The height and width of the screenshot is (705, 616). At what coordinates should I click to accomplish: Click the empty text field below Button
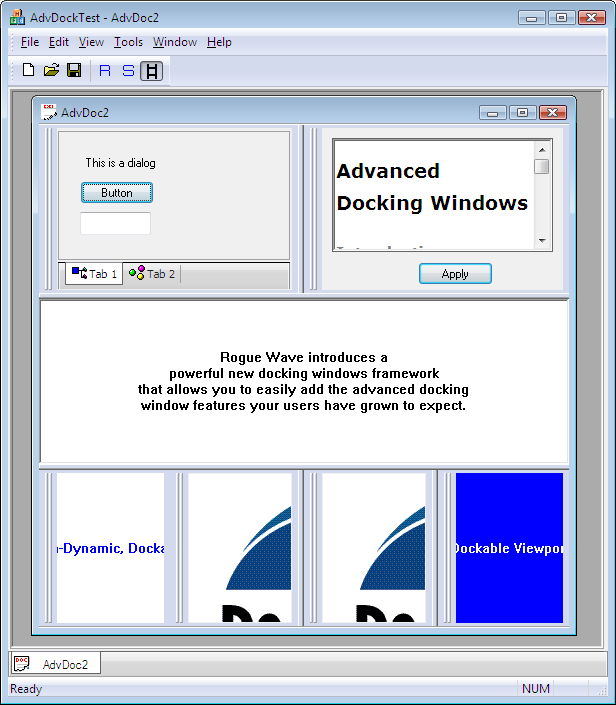[115, 223]
